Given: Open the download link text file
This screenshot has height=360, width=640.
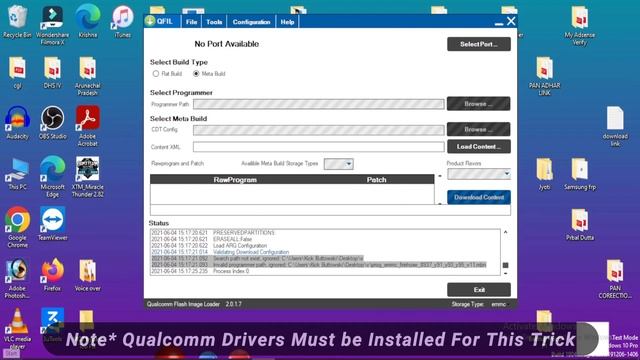Looking at the screenshot, I should (615, 127).
